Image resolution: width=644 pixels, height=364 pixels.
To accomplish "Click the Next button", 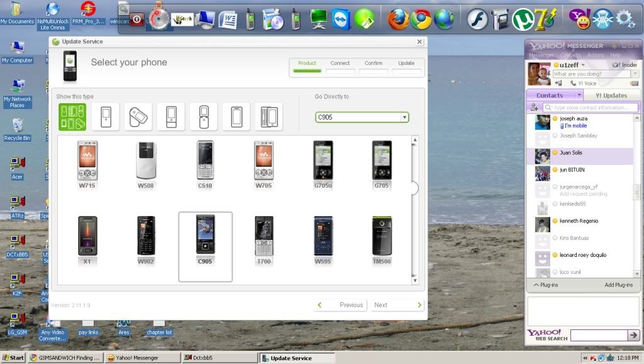I will tap(397, 305).
